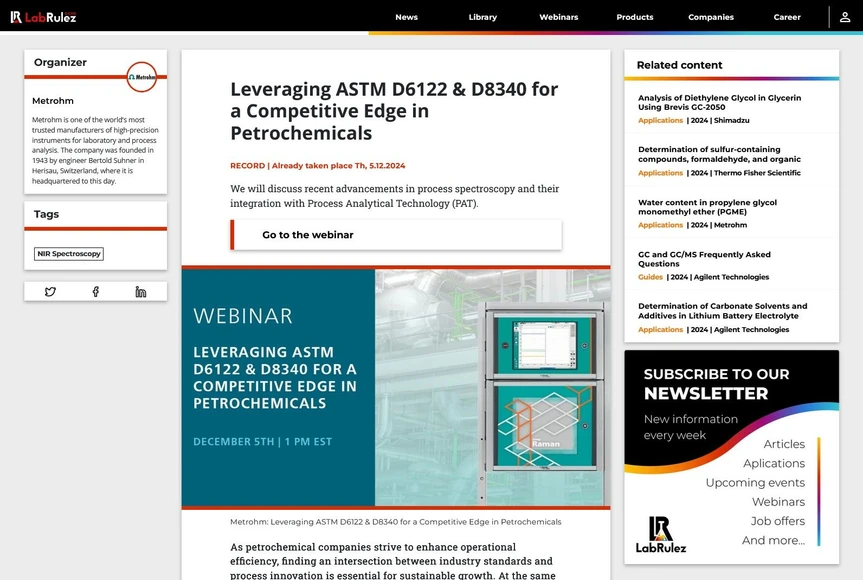
Task: Open Analysis of Diethylene Glycol in Glycerin article
Action: [719, 102]
